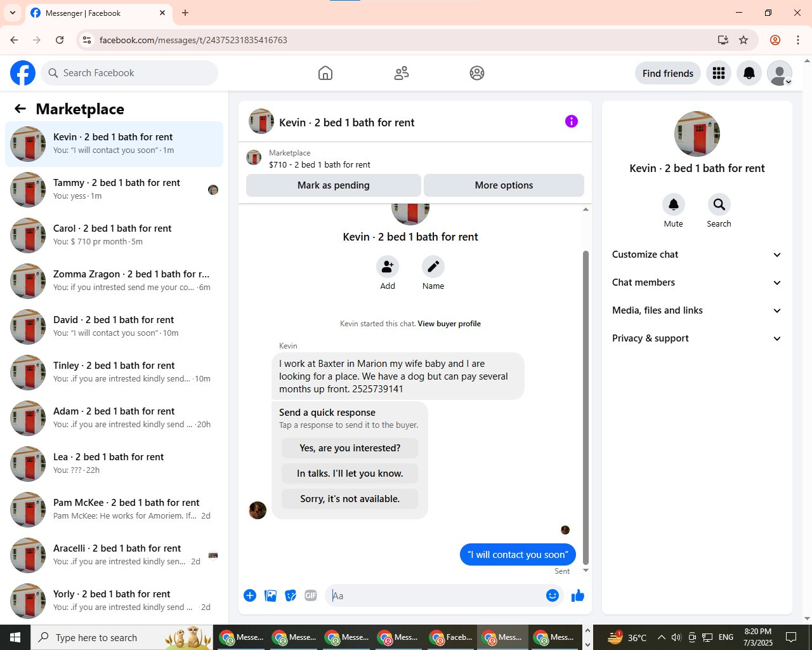This screenshot has width=812, height=650.
Task: Click the browser address bar URL
Action: (x=193, y=40)
